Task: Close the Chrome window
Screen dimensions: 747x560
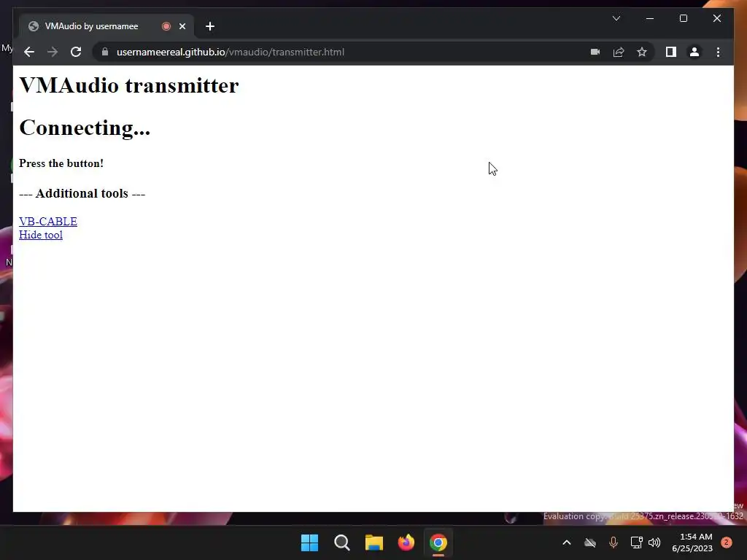Action: click(x=716, y=18)
